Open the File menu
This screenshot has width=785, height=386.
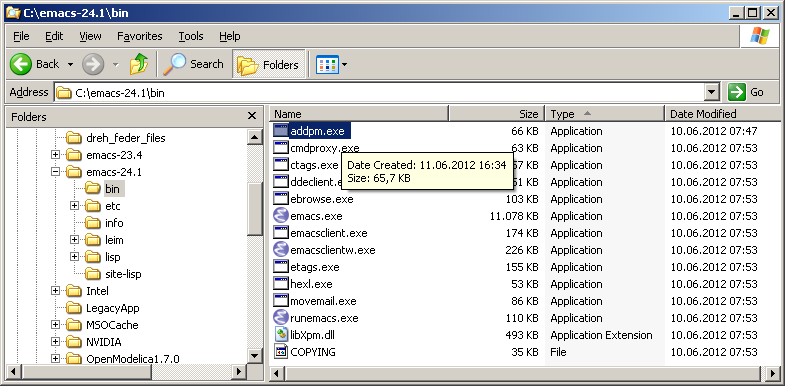pyautogui.click(x=21, y=36)
